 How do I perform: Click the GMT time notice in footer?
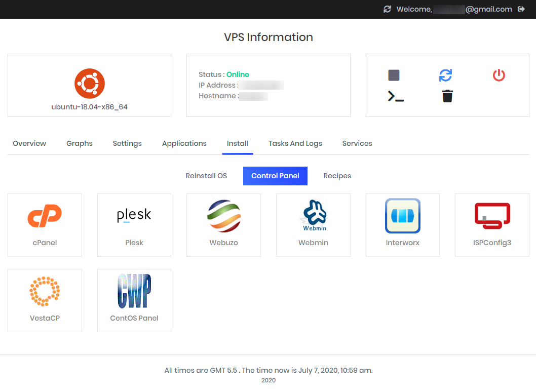pos(269,370)
